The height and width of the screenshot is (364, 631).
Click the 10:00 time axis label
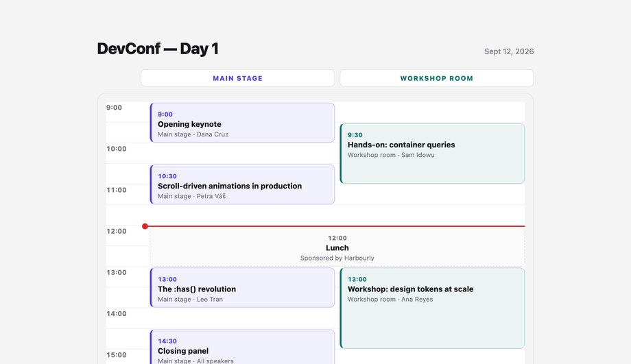click(x=117, y=149)
